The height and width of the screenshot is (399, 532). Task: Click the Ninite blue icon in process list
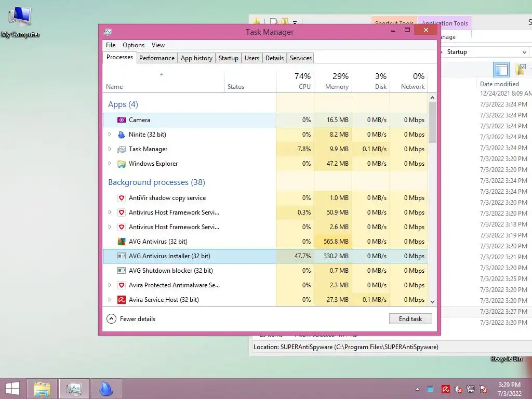122,135
